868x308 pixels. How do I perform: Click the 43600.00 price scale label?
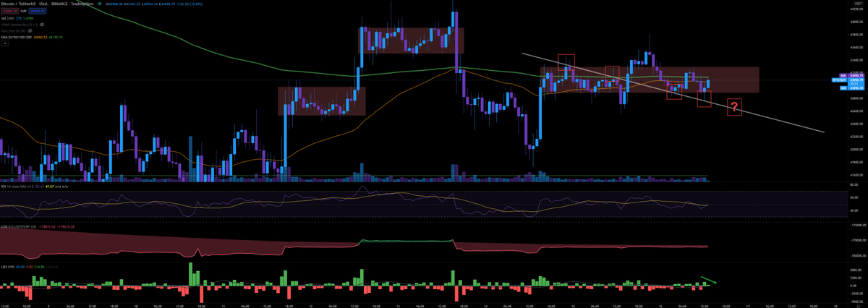(856, 48)
